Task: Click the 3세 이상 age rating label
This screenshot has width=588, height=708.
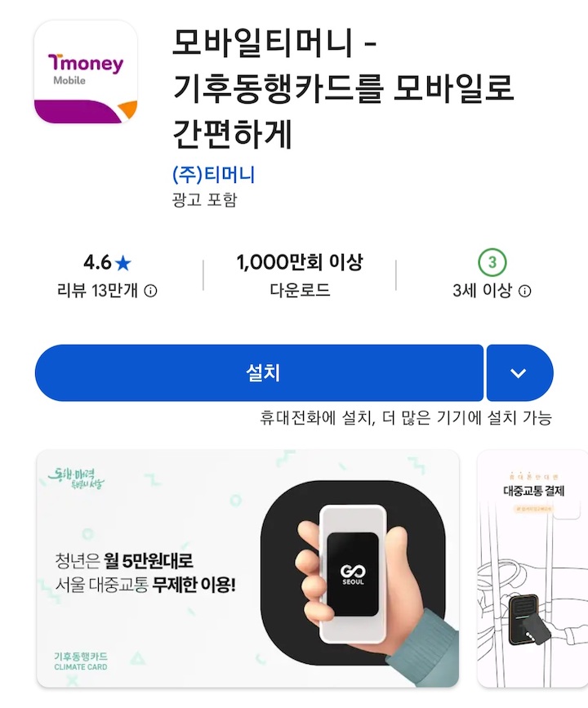Action: coord(483,291)
